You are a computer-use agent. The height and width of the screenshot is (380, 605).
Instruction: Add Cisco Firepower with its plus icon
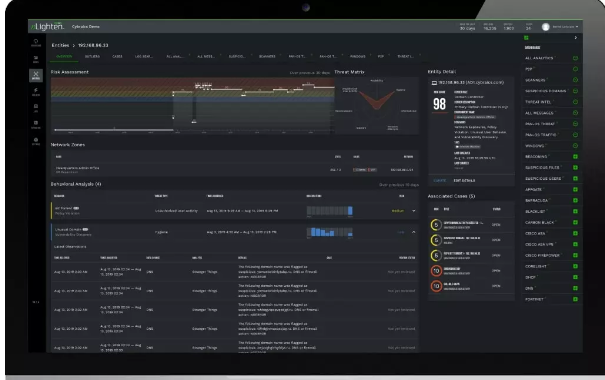point(575,255)
